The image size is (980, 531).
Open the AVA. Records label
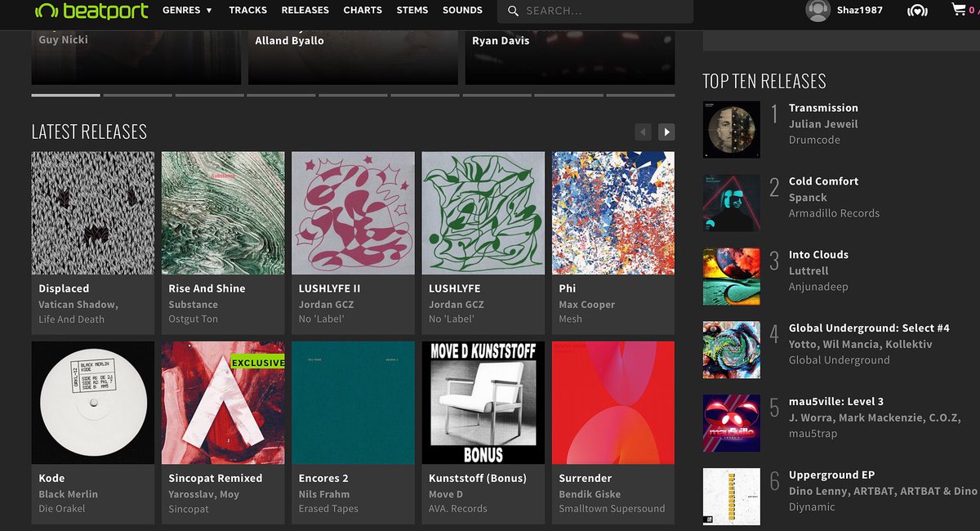coord(458,508)
